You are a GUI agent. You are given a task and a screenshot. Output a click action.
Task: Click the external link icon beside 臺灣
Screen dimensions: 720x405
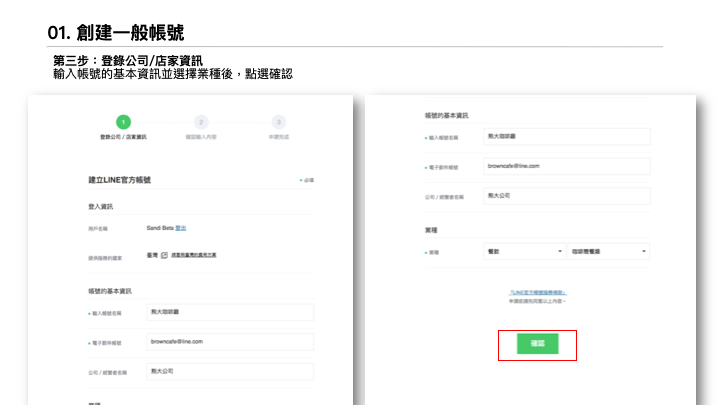pos(163,255)
